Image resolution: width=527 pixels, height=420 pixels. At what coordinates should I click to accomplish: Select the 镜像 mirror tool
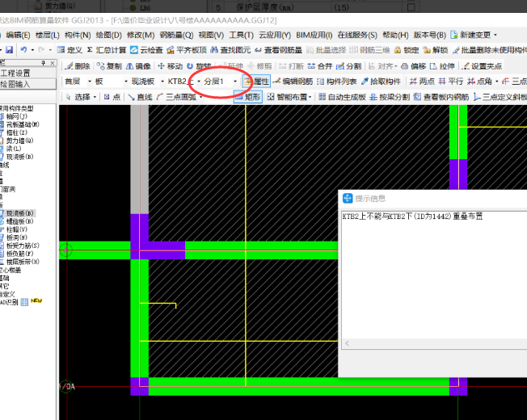coord(138,66)
